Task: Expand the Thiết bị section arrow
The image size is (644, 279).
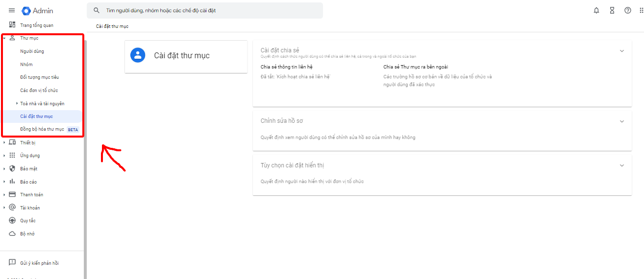Action: 4,142
